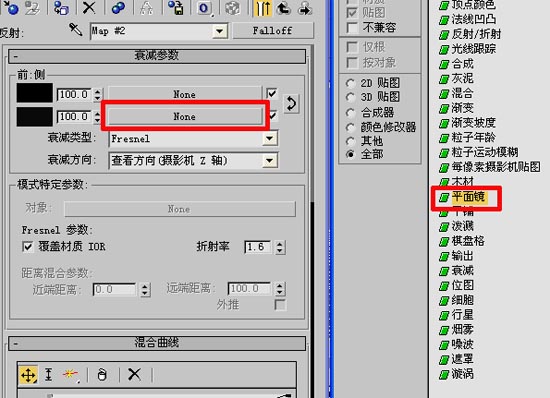Click the Go to Parent icon
The image size is (550, 398).
[283, 7]
